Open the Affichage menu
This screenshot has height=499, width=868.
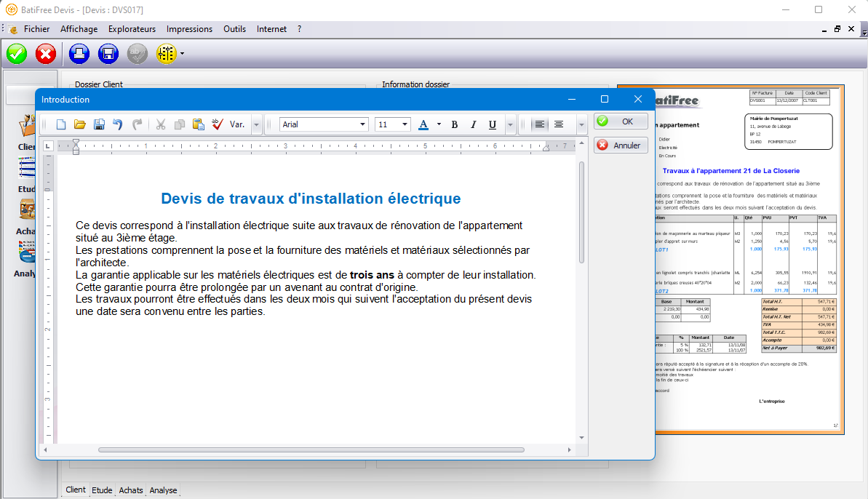(x=79, y=29)
